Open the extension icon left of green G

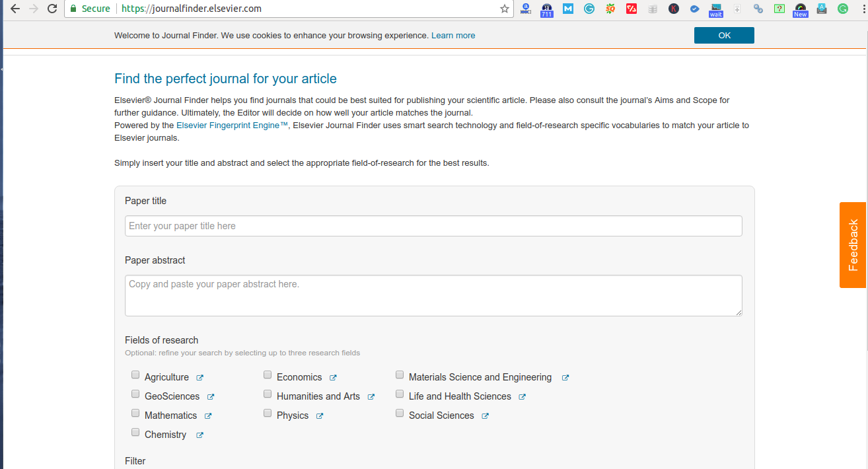point(822,9)
